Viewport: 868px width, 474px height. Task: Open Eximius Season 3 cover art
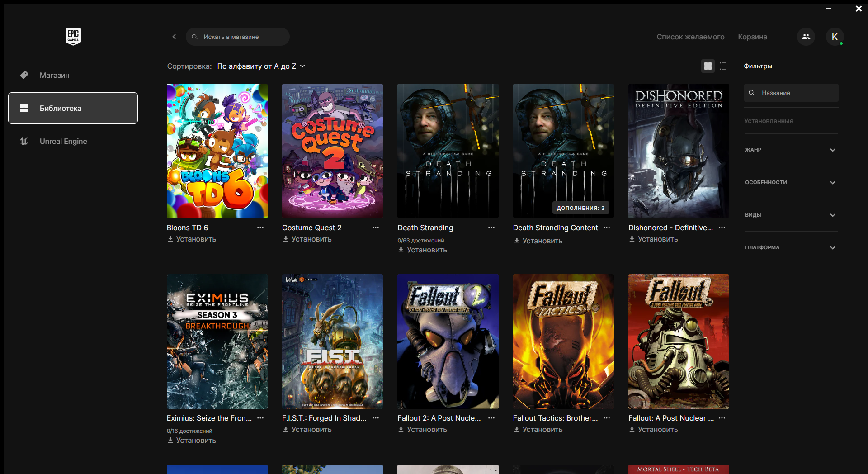(x=217, y=341)
